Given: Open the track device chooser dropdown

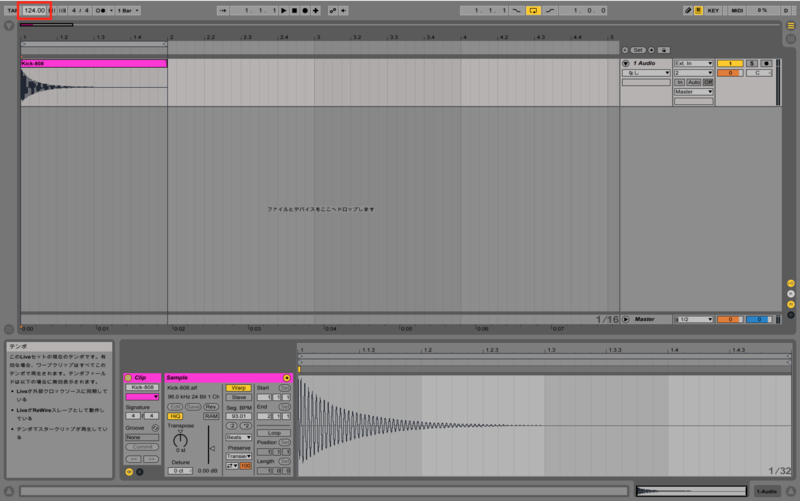Looking at the screenshot, I should [x=646, y=73].
